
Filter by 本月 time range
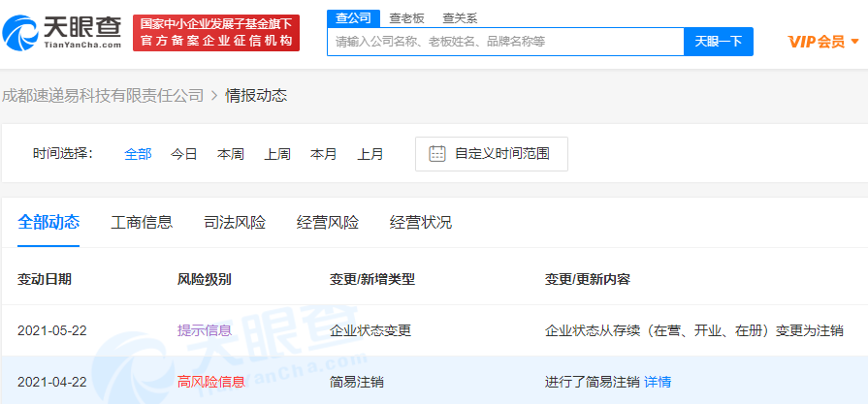coord(324,153)
